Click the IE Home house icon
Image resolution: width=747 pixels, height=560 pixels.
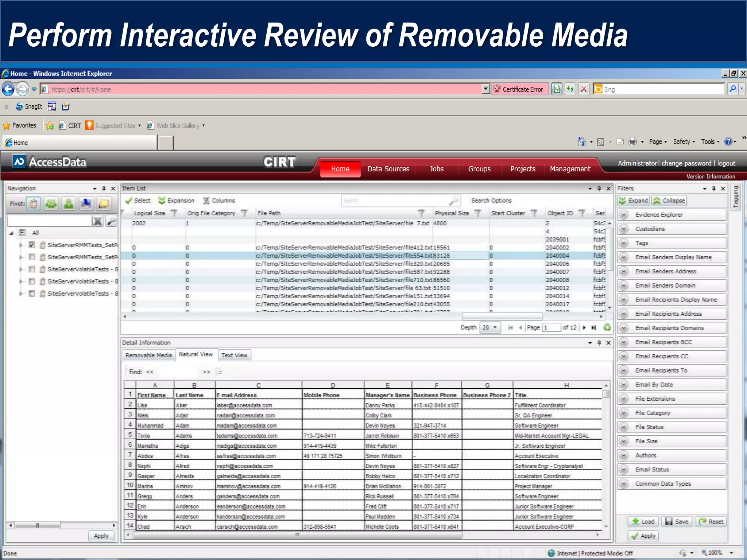[x=581, y=141]
